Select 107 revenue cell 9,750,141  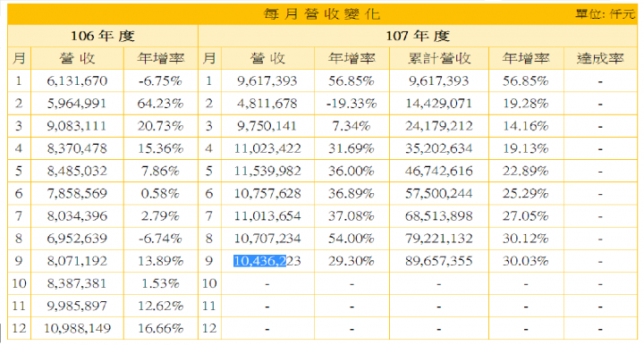click(267, 126)
